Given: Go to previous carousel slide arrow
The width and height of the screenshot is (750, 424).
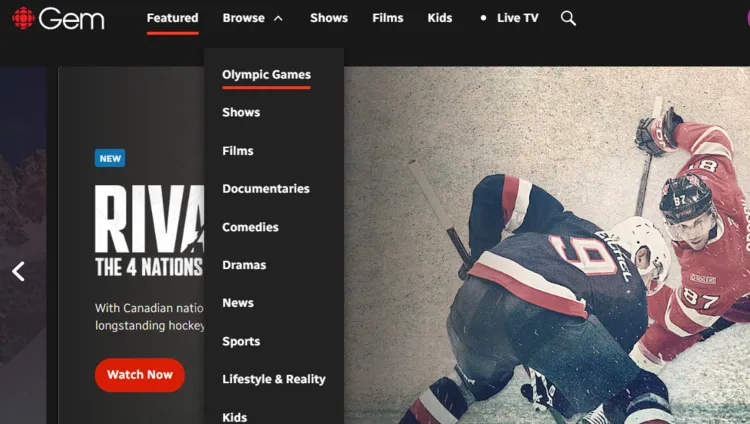Looking at the screenshot, I should pos(18,271).
